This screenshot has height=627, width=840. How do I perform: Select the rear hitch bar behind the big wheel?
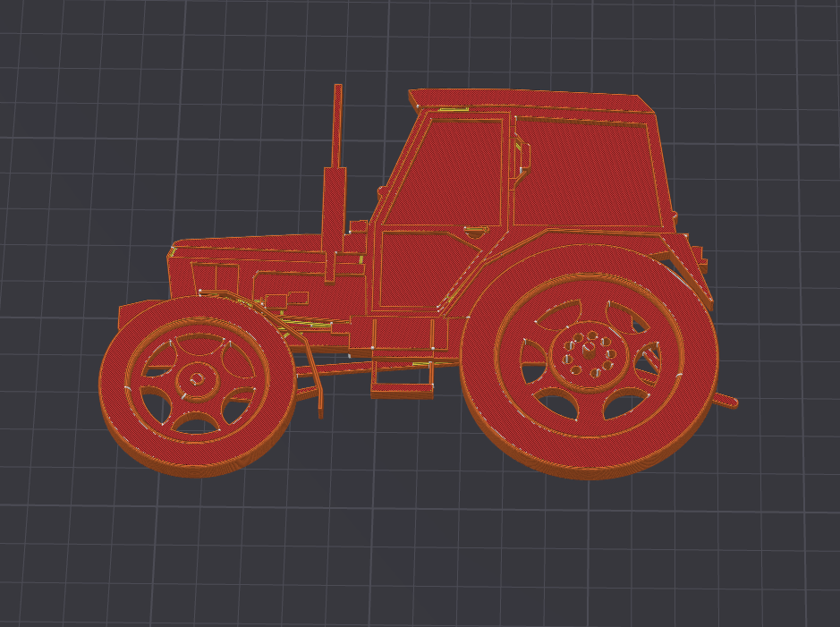725,400
